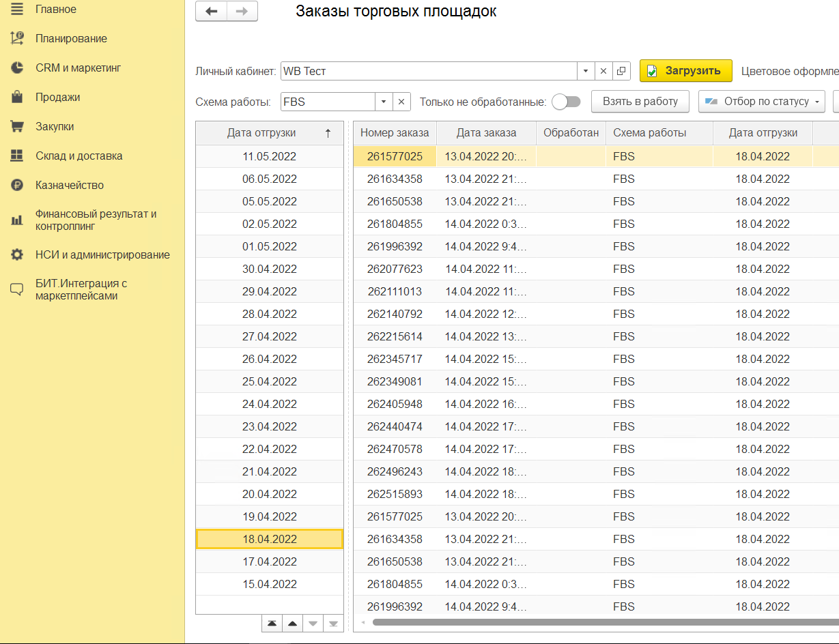This screenshot has width=839, height=644.
Task: Toggle Только не обработанные switch
Action: [x=566, y=102]
